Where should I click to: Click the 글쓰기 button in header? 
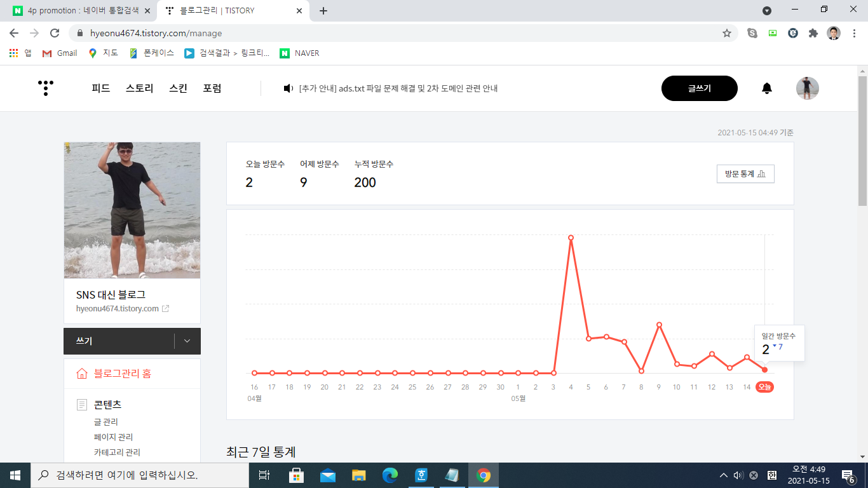700,88
